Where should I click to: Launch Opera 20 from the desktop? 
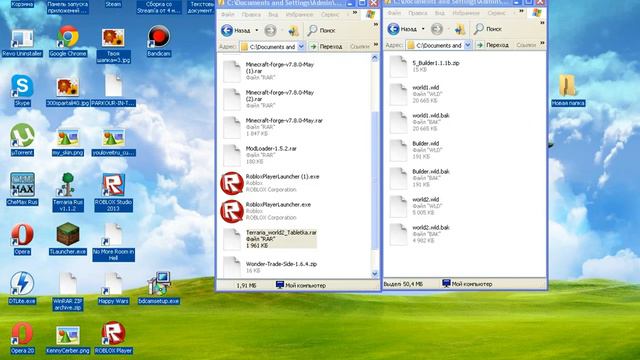point(22,338)
